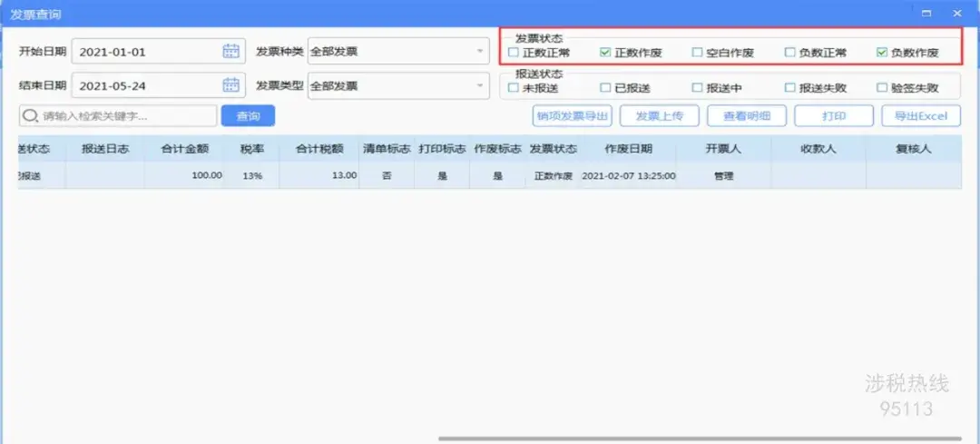Click the 打印标志 column header
The width and height of the screenshot is (980, 444).
pyautogui.click(x=442, y=149)
